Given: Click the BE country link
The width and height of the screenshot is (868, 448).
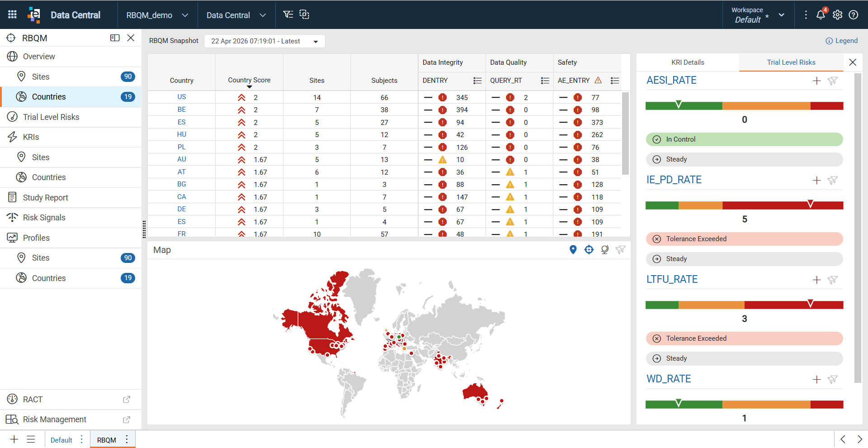Looking at the screenshot, I should [x=182, y=110].
